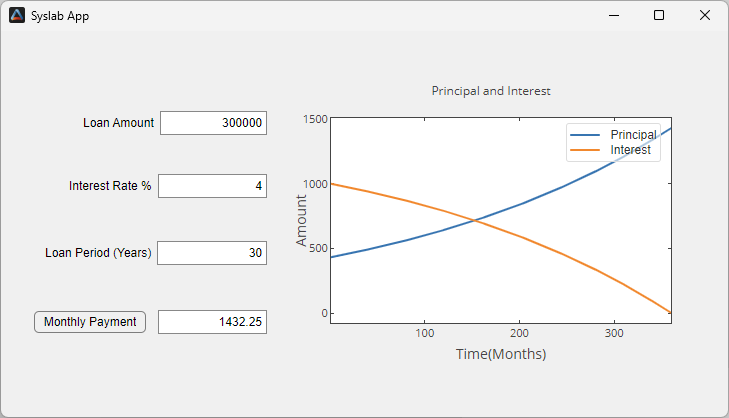Click the Interest legend entry

pyautogui.click(x=630, y=150)
